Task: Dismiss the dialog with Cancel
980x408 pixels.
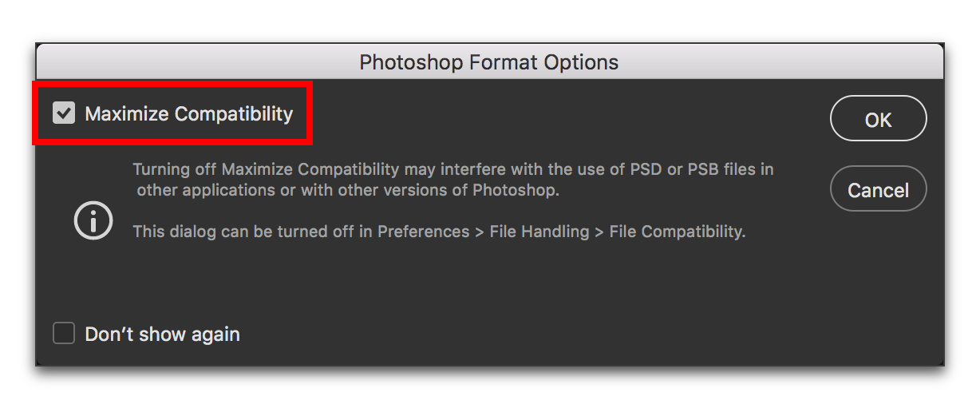Action: [878, 189]
